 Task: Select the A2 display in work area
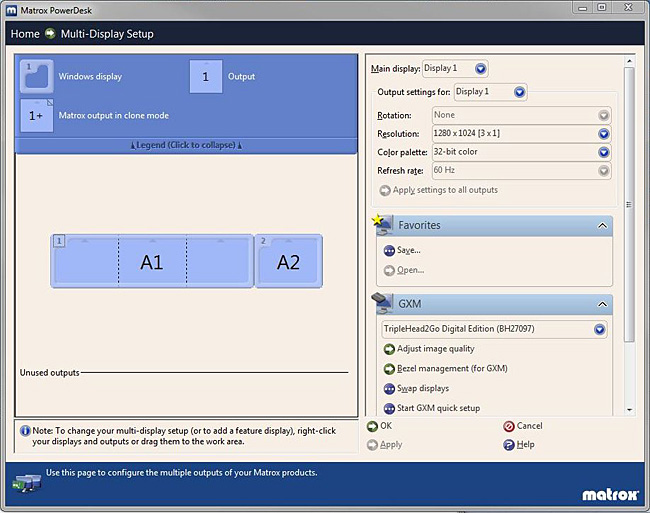pos(288,262)
